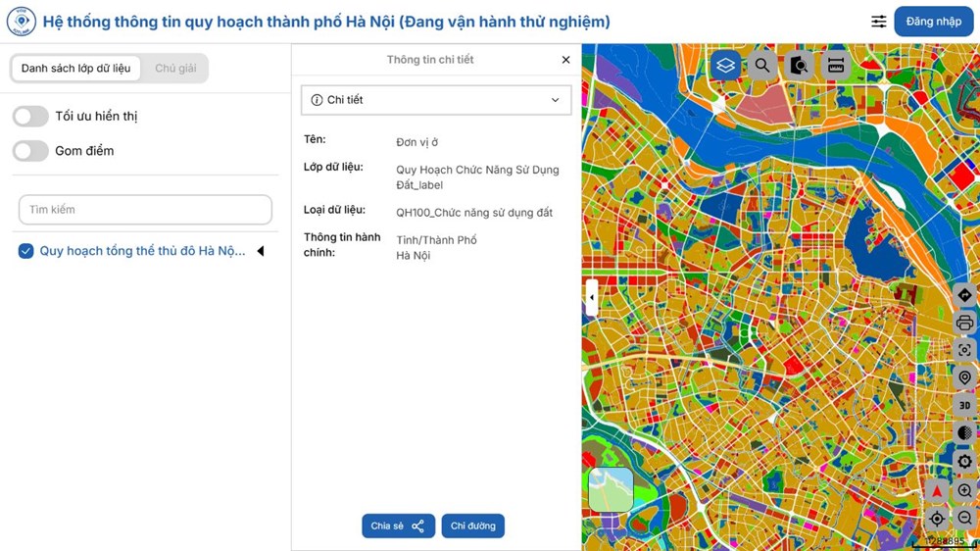Adjust layer opacity with half-circle icon
Image resolution: width=980 pixels, height=551 pixels.
point(964,432)
